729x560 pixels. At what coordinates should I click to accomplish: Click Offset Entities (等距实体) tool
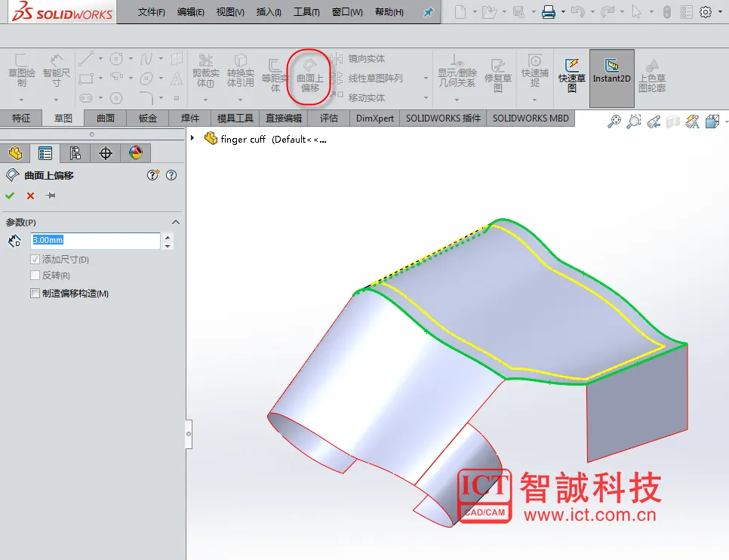(275, 75)
